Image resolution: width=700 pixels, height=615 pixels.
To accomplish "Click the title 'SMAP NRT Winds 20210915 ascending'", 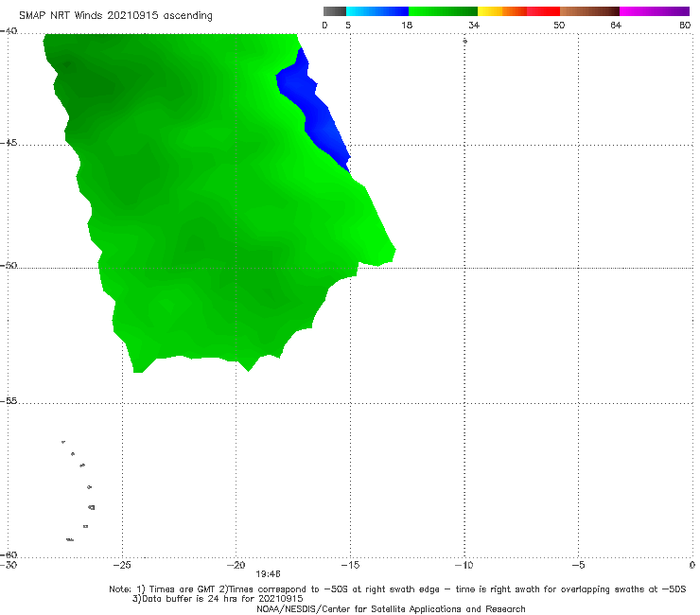I will tap(115, 15).
